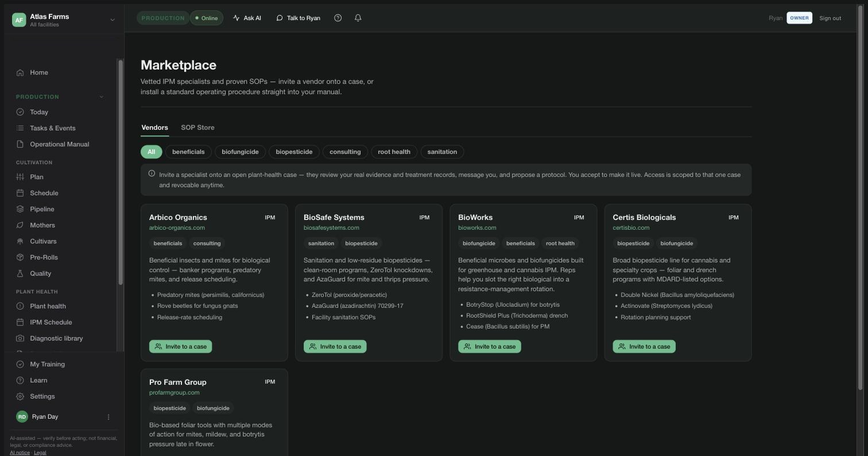868x456 pixels.
Task: Select the All vendor filter
Action: pyautogui.click(x=151, y=152)
